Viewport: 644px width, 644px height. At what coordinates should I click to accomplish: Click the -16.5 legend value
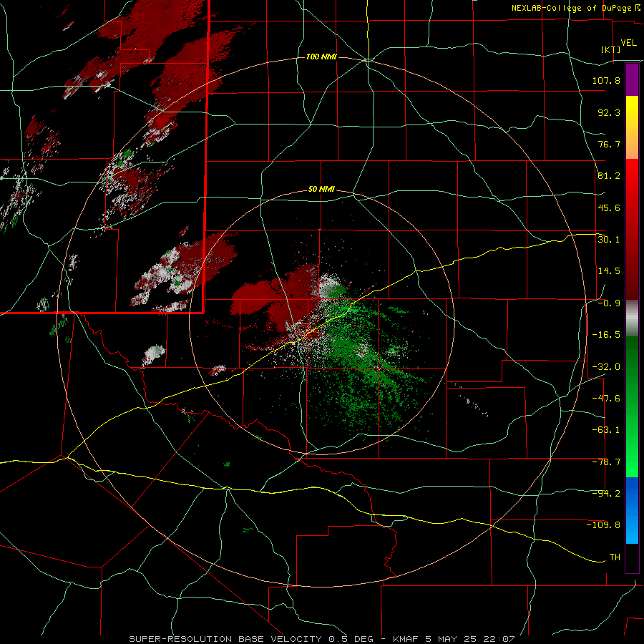pos(606,335)
